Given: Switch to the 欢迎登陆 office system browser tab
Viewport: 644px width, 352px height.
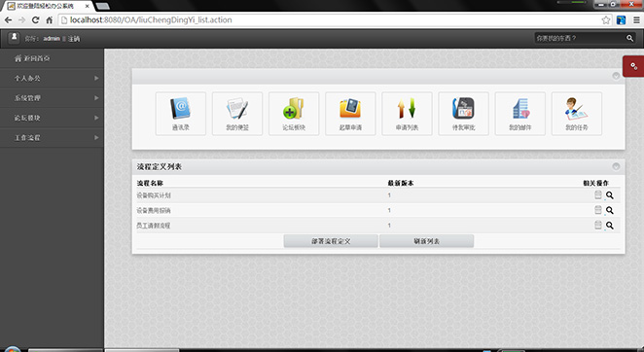Looking at the screenshot, I should point(49,6).
